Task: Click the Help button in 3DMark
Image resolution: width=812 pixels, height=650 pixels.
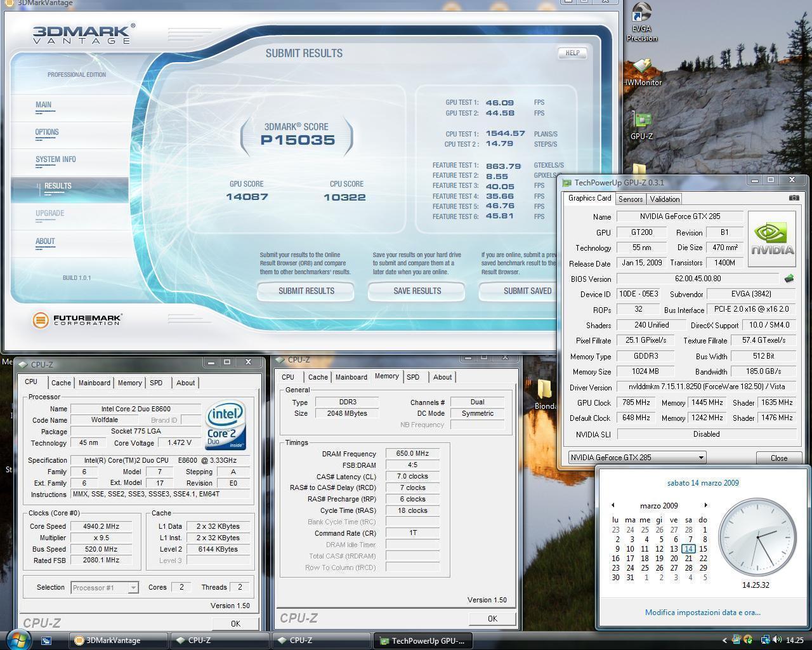Action: pos(572,53)
